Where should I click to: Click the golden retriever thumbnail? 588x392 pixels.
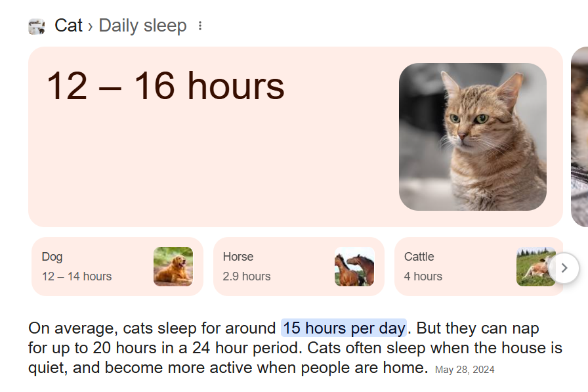coord(173,267)
